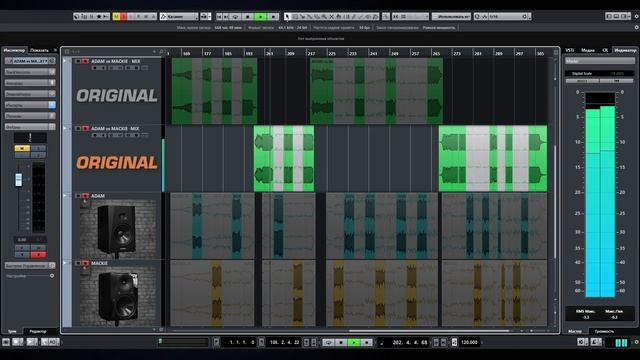The height and width of the screenshot is (360, 640).
Task: Click the left zone layout button top right
Action: click(x=609, y=16)
